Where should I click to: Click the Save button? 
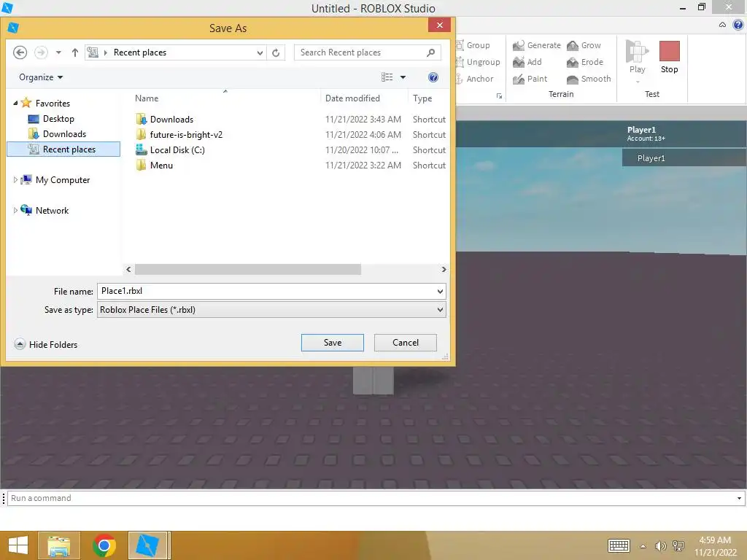tap(332, 343)
